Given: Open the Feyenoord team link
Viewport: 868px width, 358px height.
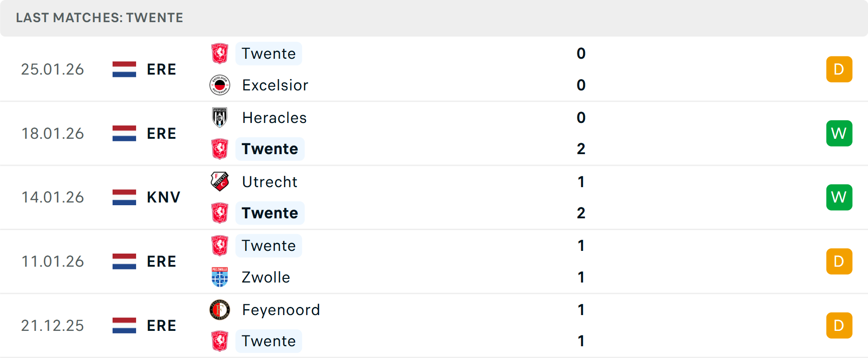Looking at the screenshot, I should (281, 310).
